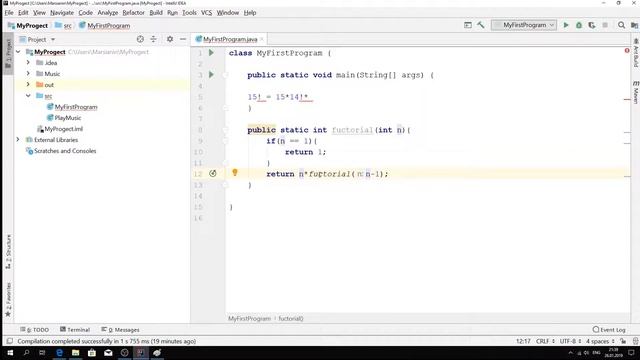
Task: Run with coverage icon in toolbar
Action: click(592, 25)
